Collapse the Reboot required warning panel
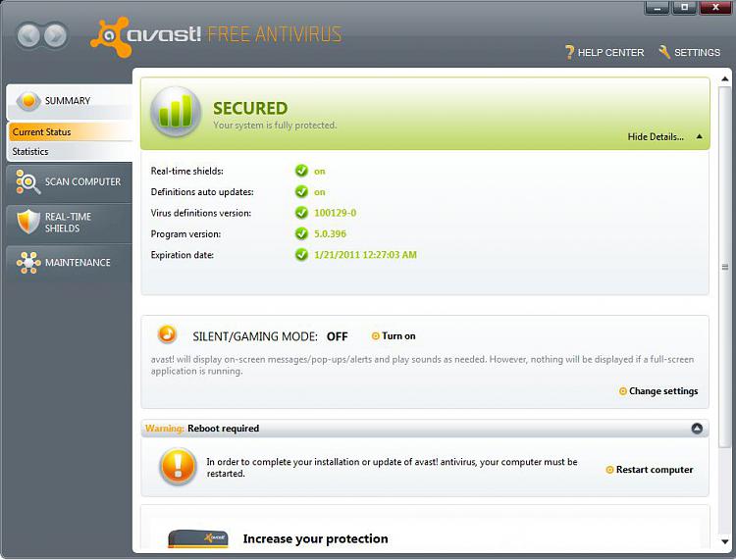The width and height of the screenshot is (736, 560). (697, 429)
